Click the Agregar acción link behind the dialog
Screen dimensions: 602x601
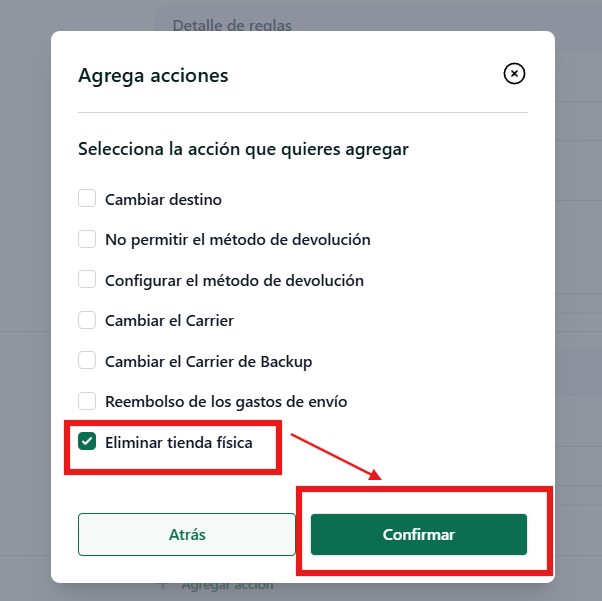click(x=227, y=586)
